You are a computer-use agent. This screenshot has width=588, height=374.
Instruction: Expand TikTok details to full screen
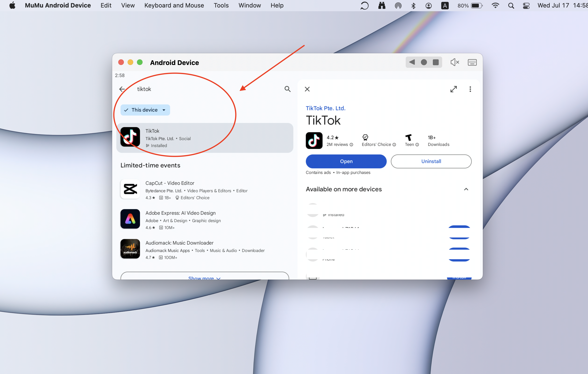[453, 89]
